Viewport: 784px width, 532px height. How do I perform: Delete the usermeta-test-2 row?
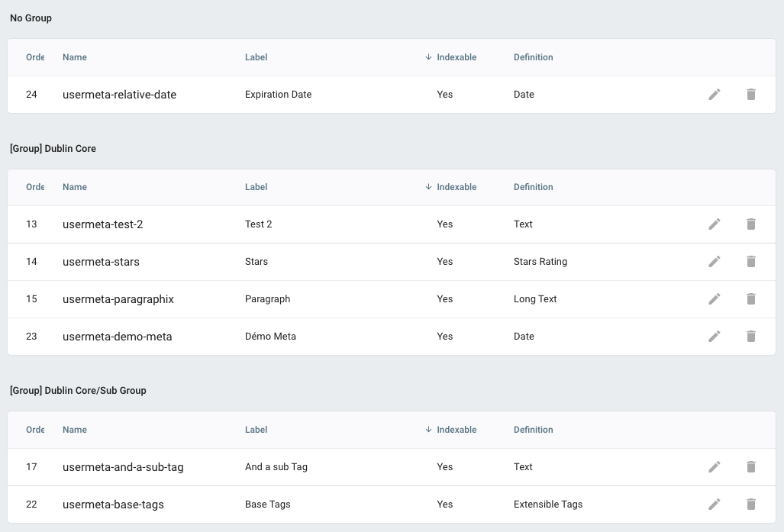(751, 224)
